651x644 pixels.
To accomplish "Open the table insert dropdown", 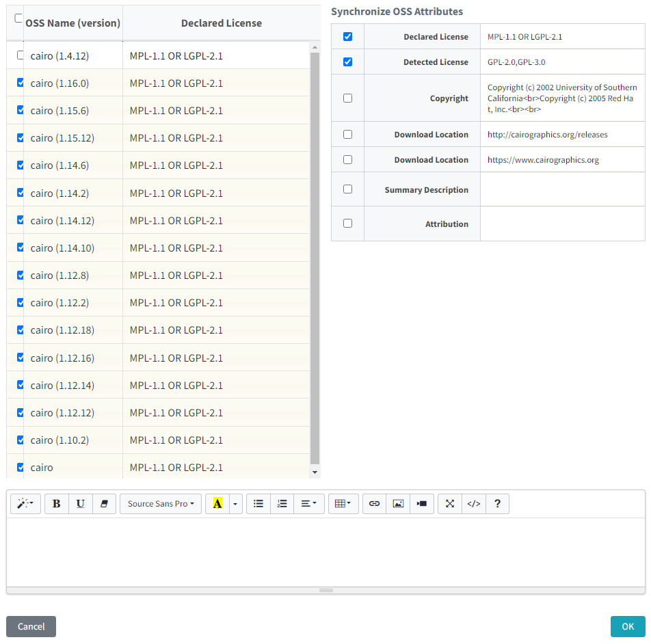I will pos(343,503).
